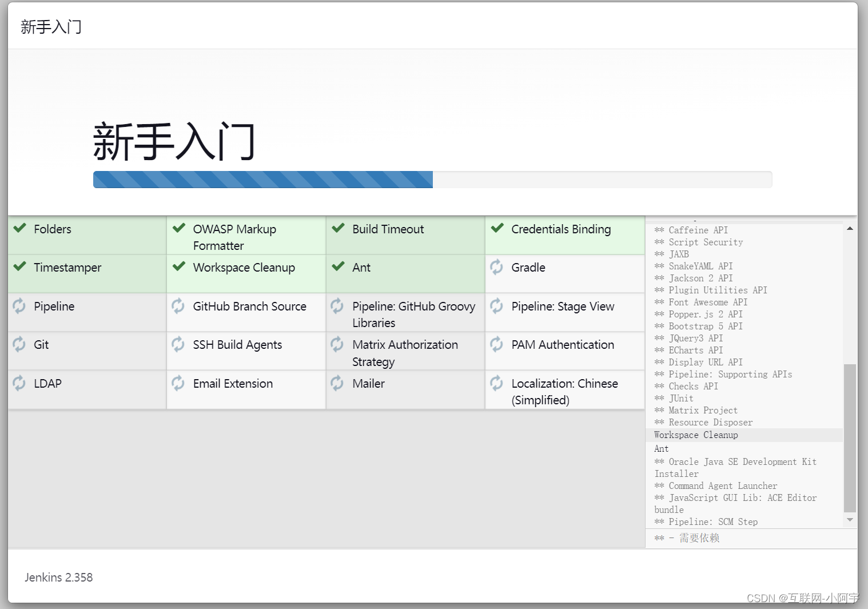868x609 pixels.
Task: Click the spinner icon for Email Extension
Action: tap(178, 383)
